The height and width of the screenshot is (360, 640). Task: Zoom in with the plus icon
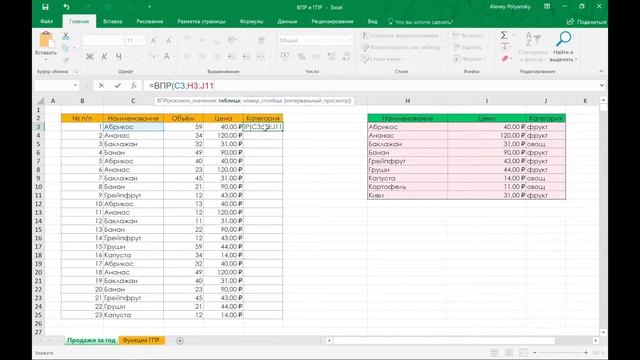(586, 352)
